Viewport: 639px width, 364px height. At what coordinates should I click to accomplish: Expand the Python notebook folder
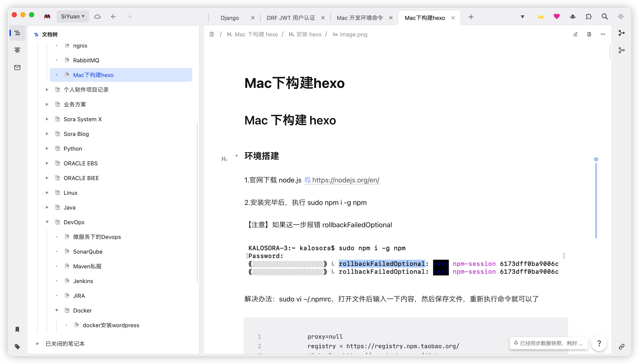pos(47,148)
